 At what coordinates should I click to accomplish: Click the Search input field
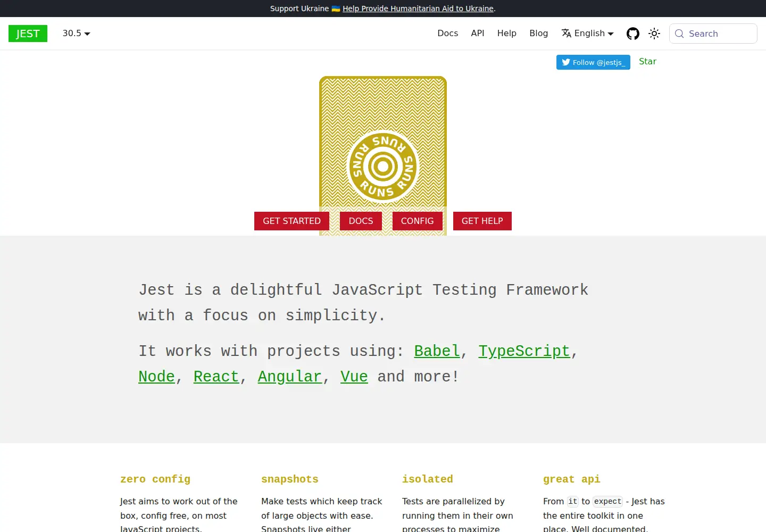(713, 34)
